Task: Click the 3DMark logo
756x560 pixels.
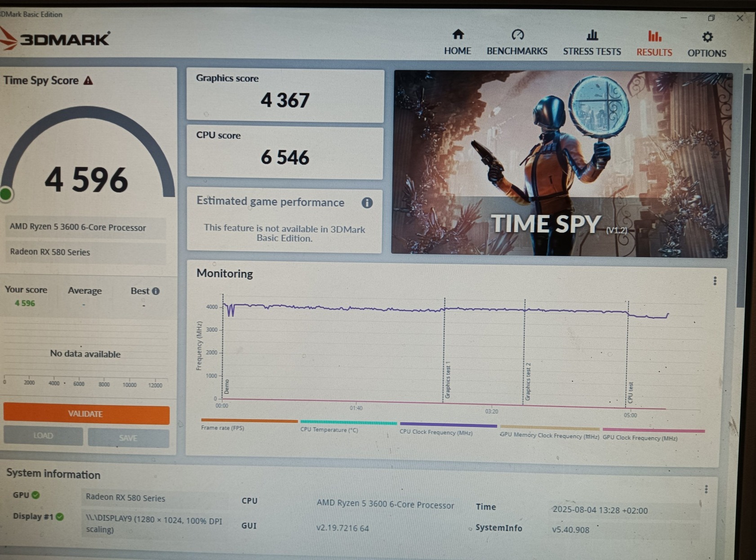Action: point(55,39)
